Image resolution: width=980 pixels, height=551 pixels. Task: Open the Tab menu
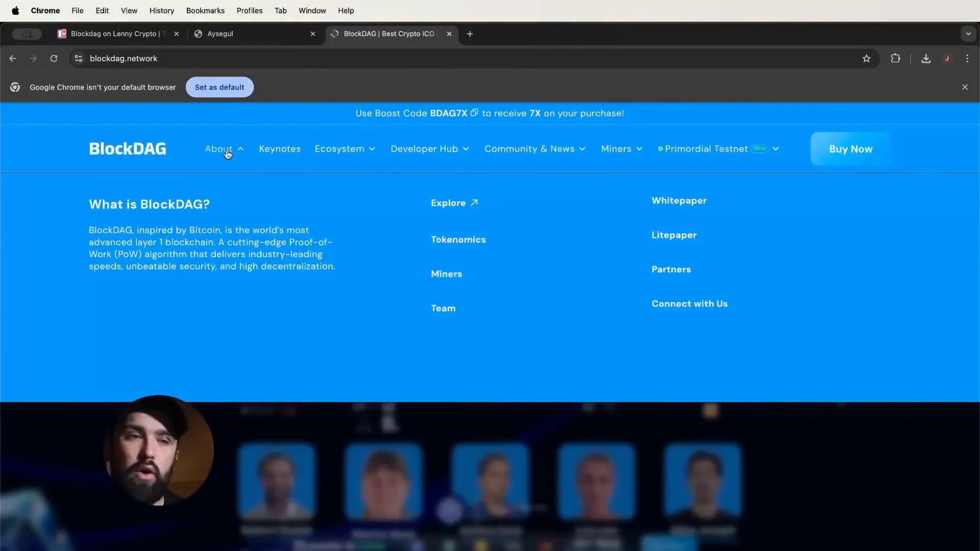[280, 11]
